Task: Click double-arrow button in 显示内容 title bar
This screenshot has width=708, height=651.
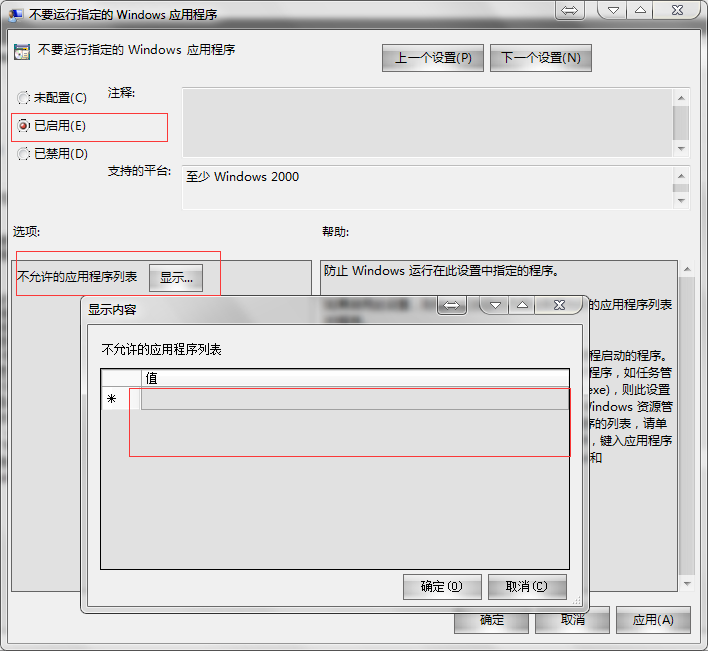Action: [452, 306]
